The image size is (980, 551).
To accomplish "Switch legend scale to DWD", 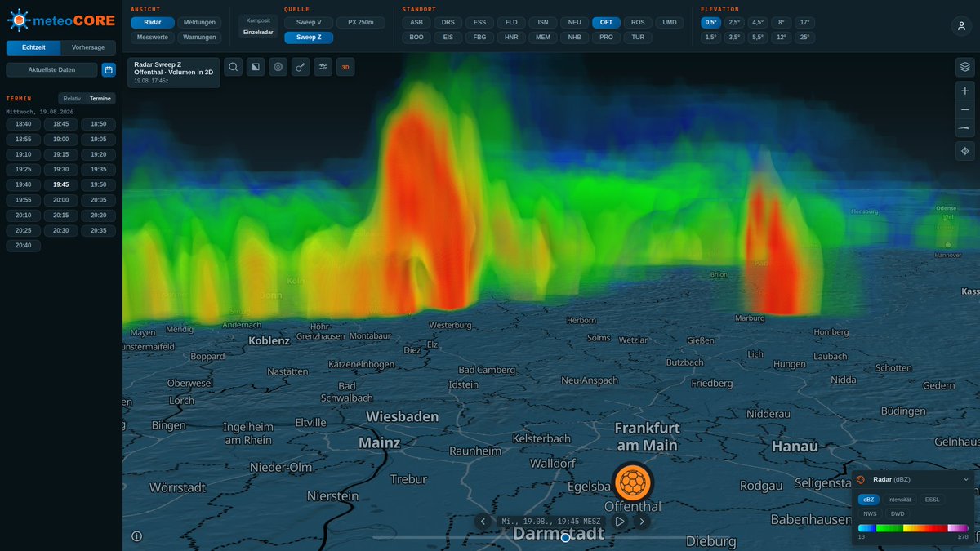I will [898, 514].
